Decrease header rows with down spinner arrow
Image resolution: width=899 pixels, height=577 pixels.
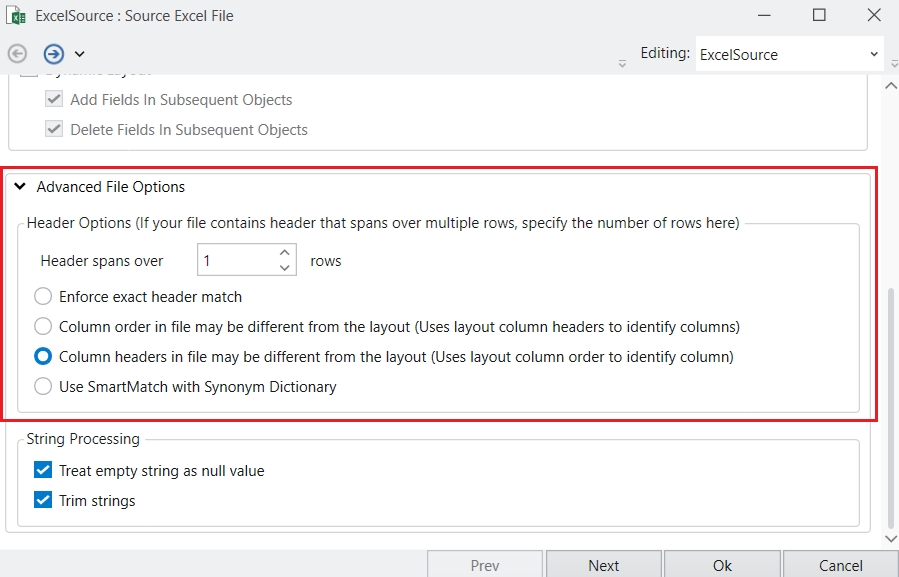click(x=285, y=268)
